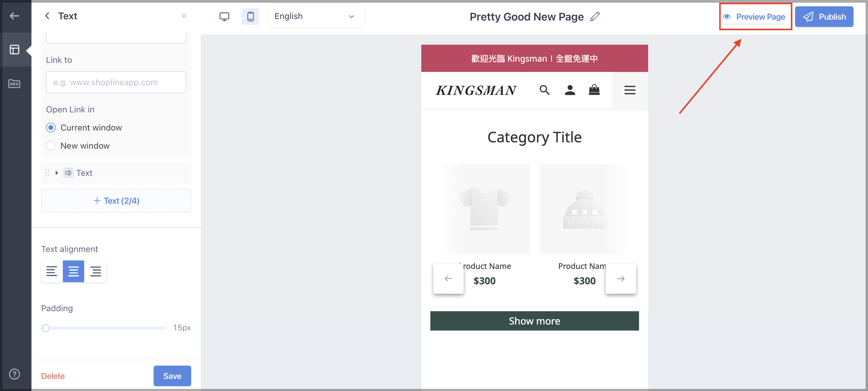
Task: Click the help question mark icon
Action: (15, 374)
